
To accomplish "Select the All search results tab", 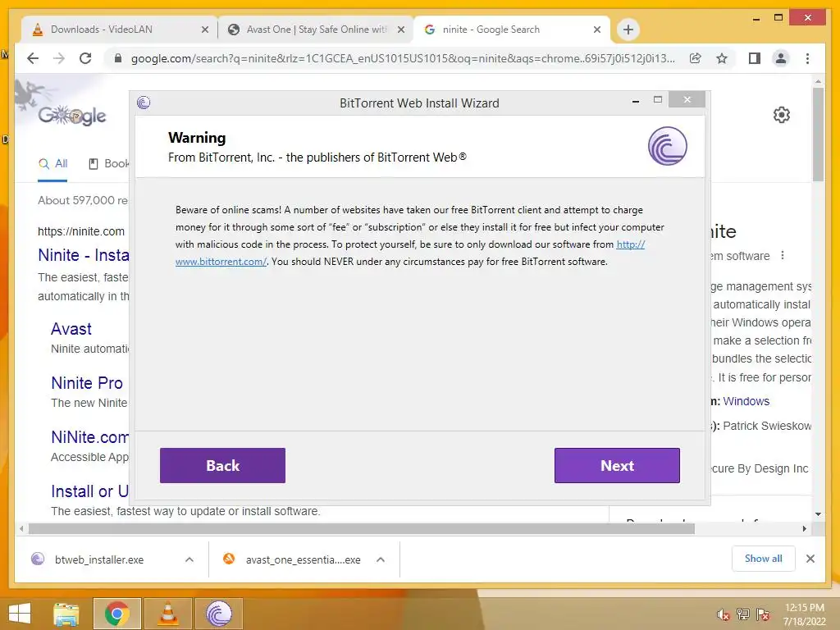I will point(53,163).
